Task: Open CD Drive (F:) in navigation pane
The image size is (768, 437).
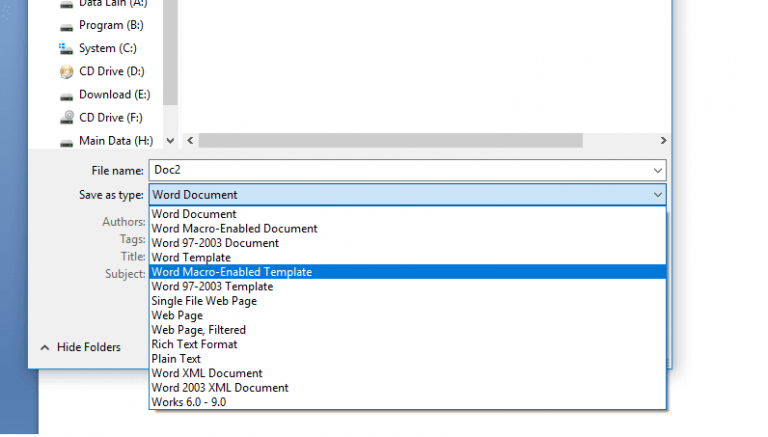Action: [x=111, y=118]
